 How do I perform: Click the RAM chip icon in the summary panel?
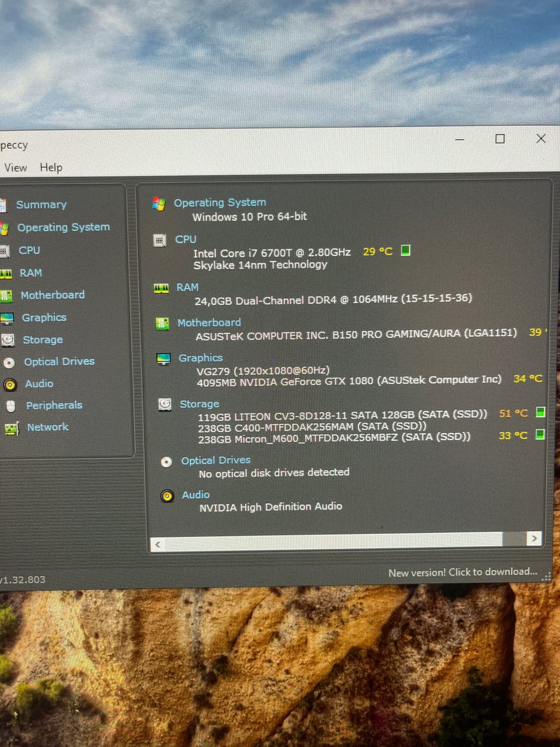pos(161,288)
